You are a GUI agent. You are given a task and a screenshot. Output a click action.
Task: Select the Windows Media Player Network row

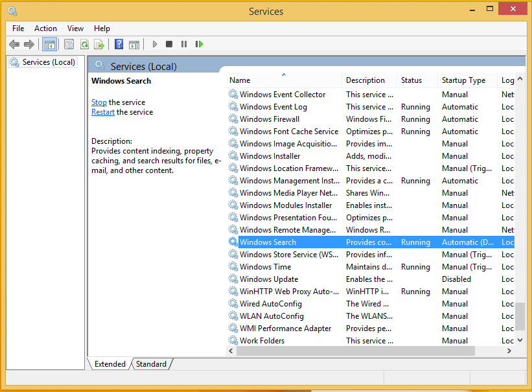pyautogui.click(x=371, y=193)
